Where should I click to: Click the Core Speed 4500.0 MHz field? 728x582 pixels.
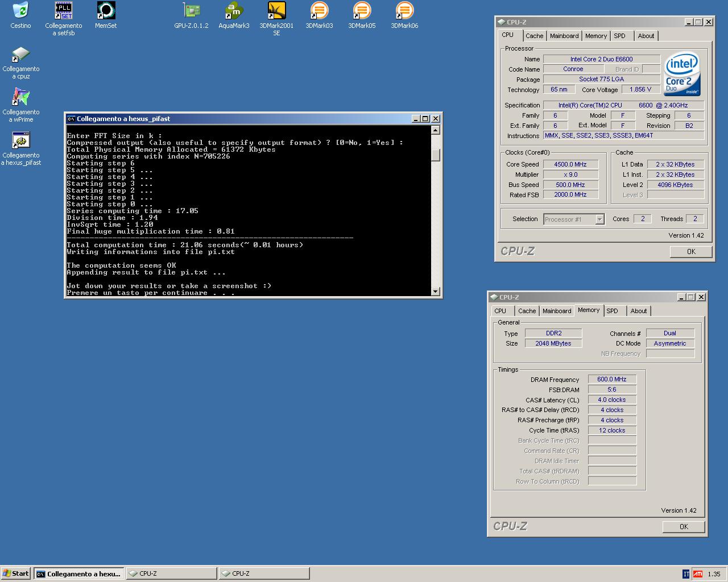coord(570,164)
